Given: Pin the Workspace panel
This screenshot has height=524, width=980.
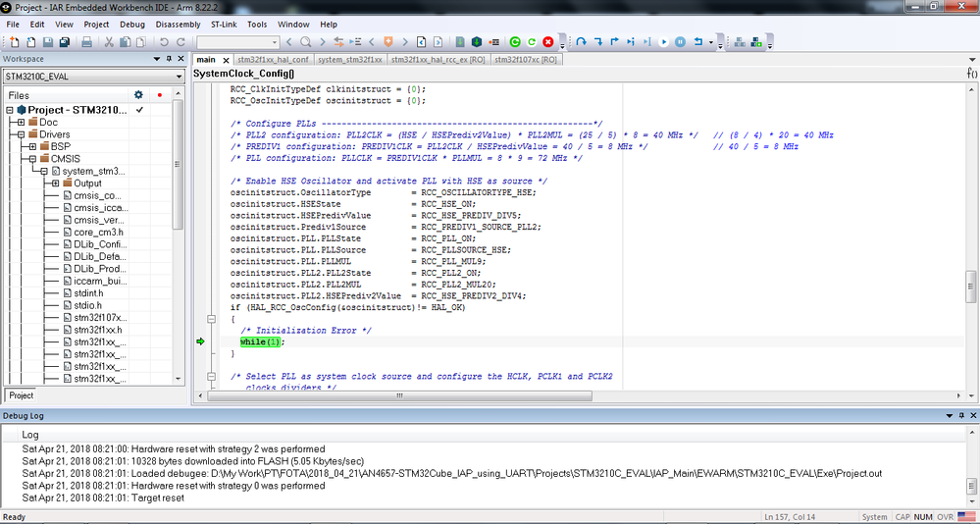Looking at the screenshot, I should (x=169, y=59).
